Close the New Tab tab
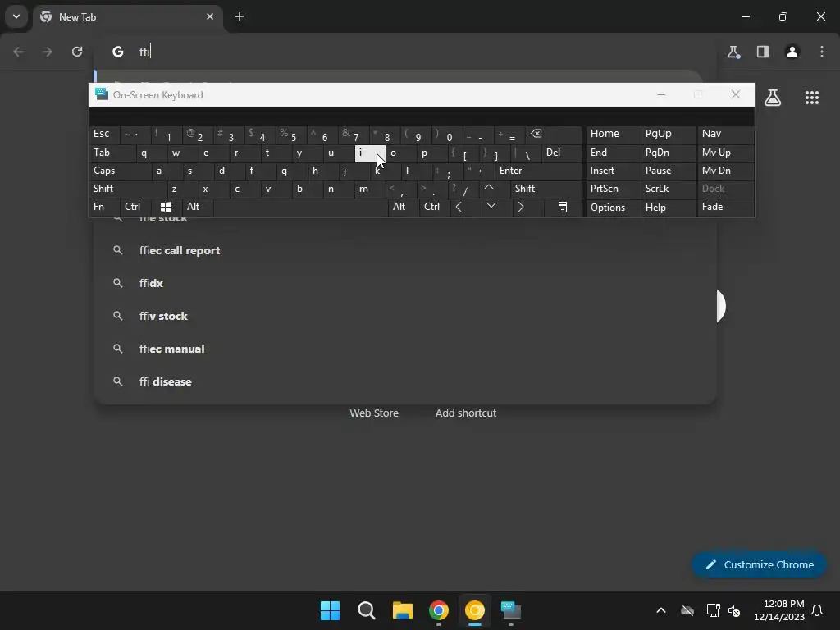This screenshot has width=840, height=630. point(210,16)
